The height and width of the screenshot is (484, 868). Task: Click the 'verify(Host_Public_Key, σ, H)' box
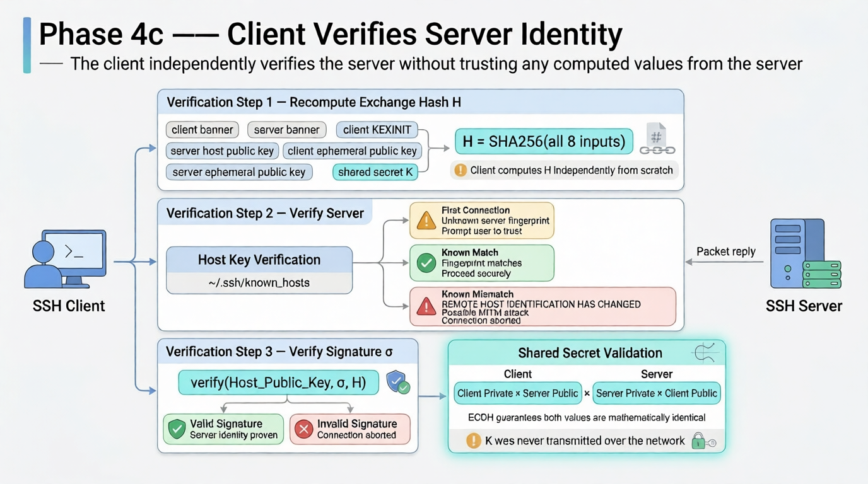278,383
